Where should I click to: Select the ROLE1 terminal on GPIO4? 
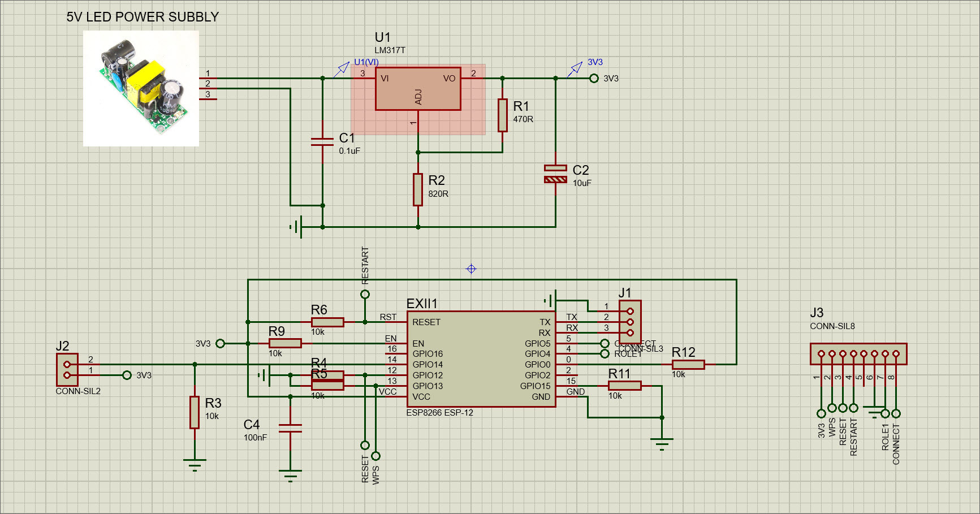(605, 354)
